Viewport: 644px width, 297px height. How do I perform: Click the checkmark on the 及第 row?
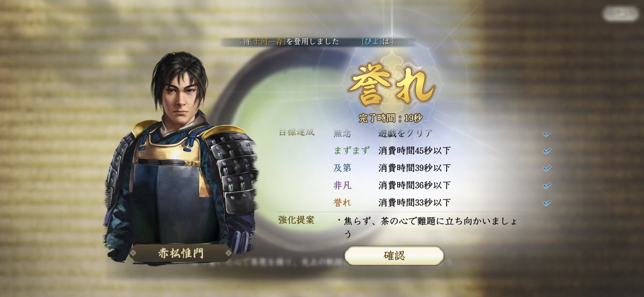coord(546,168)
